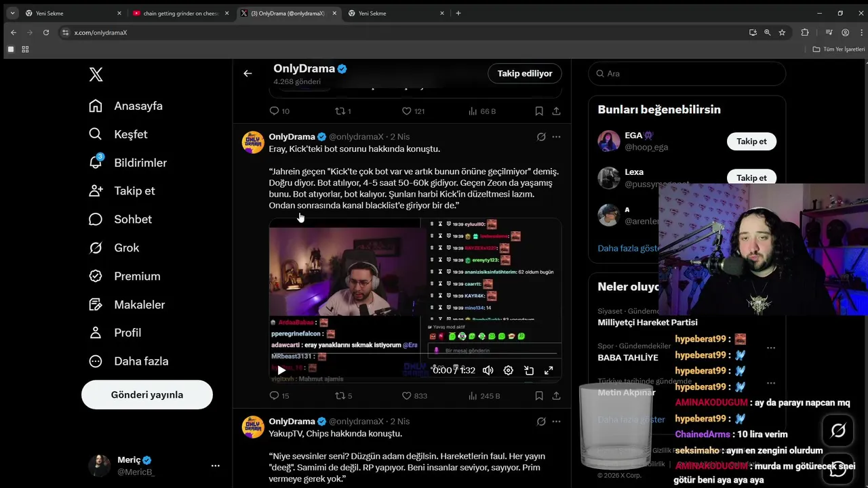Open Daha fazla menu
868x488 pixels.
coord(129,361)
